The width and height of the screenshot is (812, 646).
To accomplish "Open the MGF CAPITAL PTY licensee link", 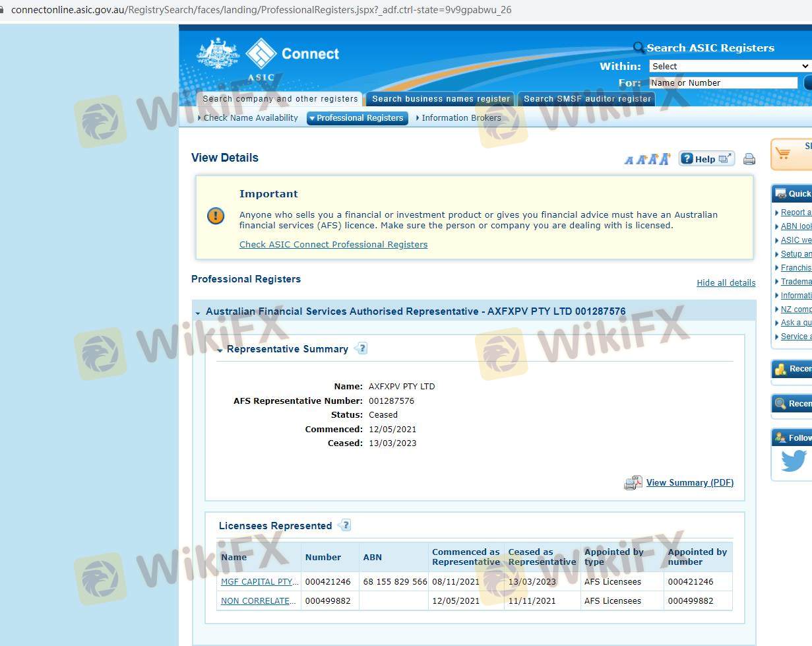I will pyautogui.click(x=259, y=582).
